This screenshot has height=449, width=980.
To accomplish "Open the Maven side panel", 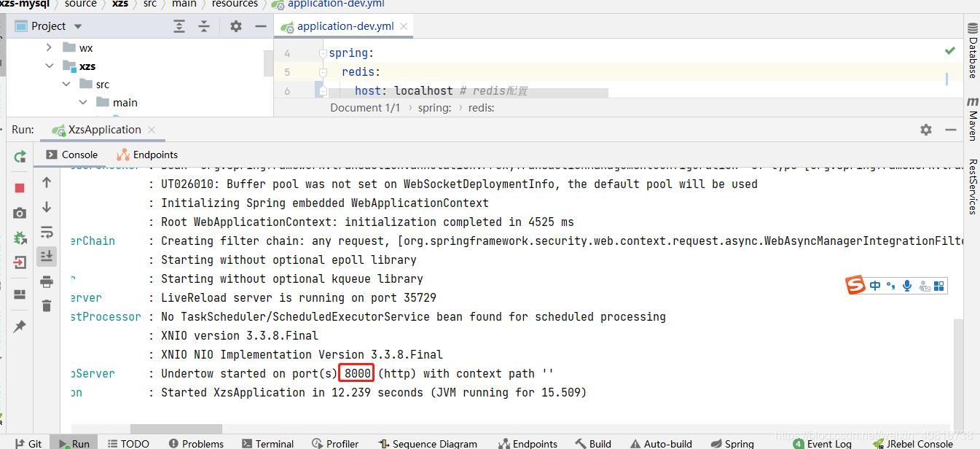I will [x=972, y=118].
